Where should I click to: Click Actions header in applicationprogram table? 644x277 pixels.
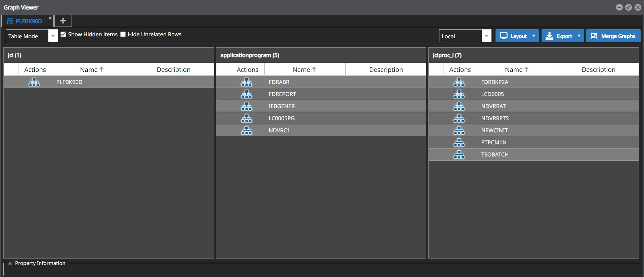[248, 70]
